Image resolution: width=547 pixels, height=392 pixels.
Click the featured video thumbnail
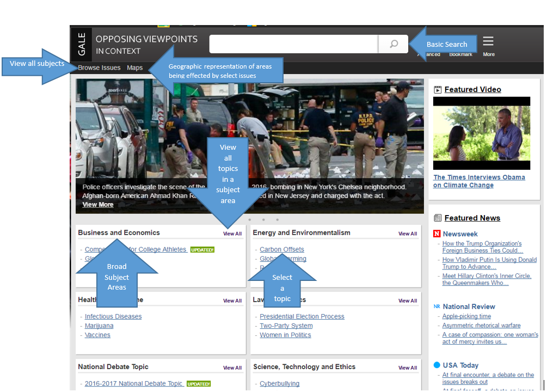tap(481, 132)
